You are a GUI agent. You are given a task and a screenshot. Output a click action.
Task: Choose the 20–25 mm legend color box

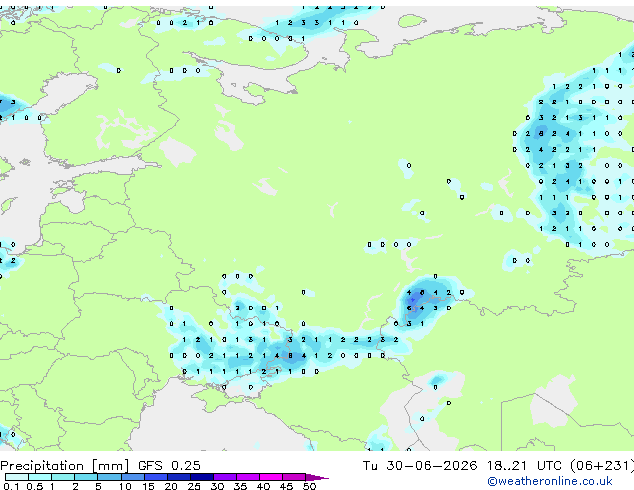click(x=179, y=477)
